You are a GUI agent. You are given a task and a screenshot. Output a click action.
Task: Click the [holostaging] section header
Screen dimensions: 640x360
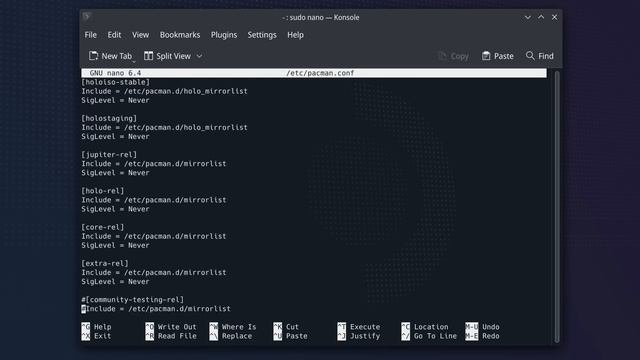(109, 118)
